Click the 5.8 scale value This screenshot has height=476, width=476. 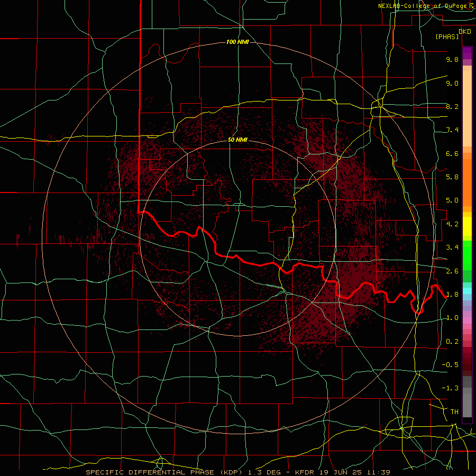(x=452, y=177)
